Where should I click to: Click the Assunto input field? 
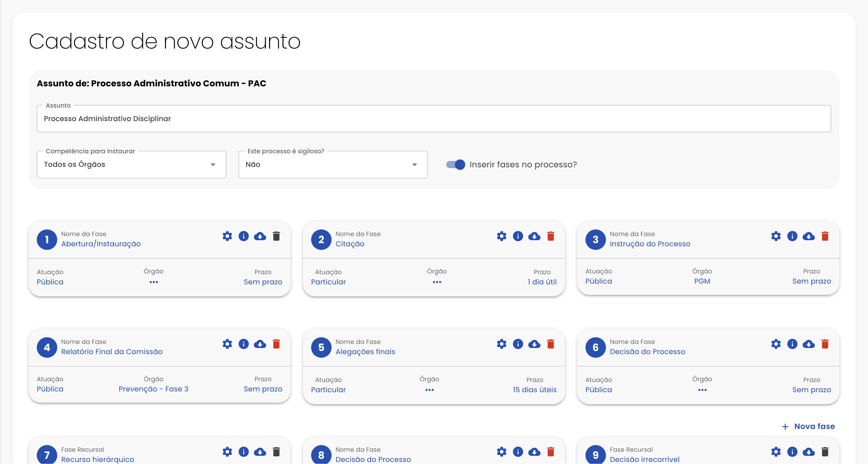(x=434, y=119)
